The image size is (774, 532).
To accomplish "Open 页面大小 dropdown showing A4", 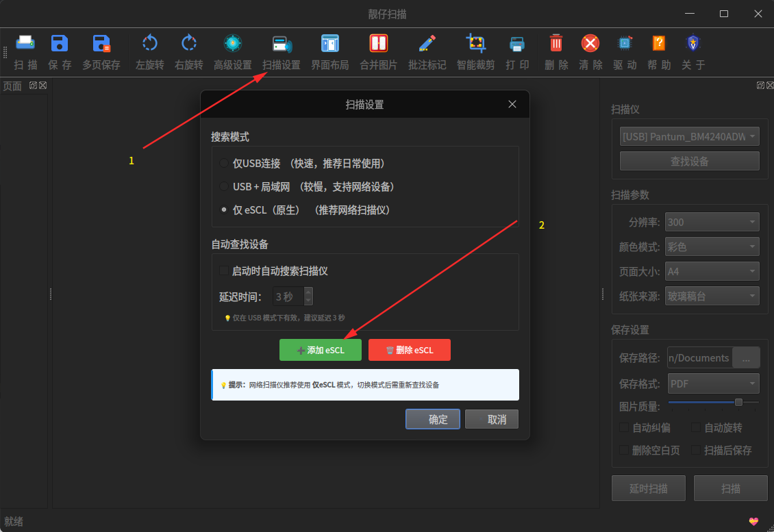I will coord(712,271).
